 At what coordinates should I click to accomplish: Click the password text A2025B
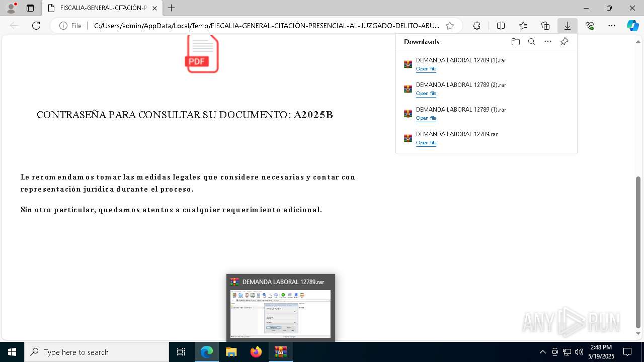(313, 115)
